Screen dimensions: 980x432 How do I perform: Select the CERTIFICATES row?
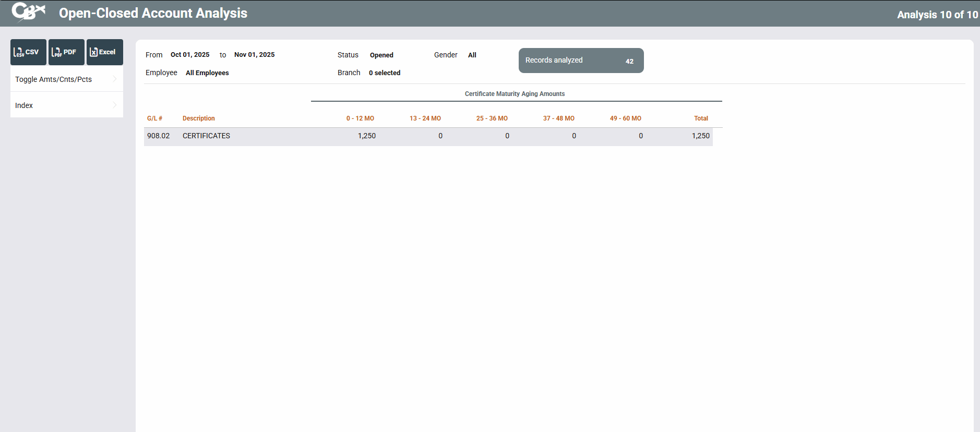tap(206, 136)
